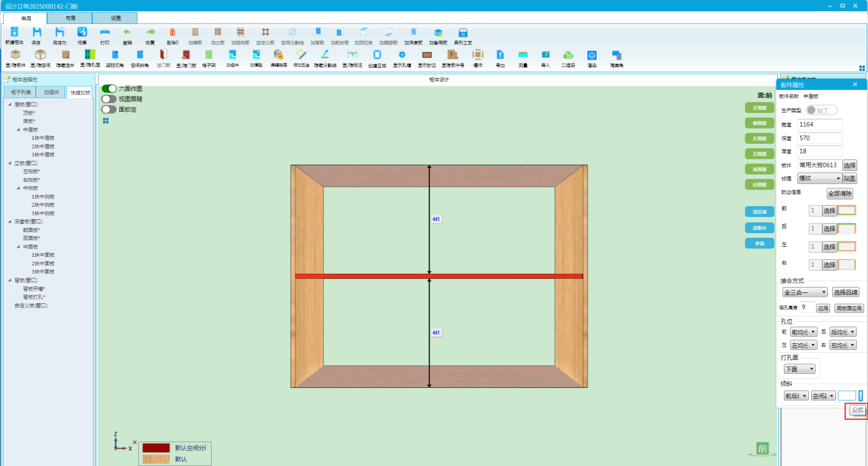Click the 深度 field showing 570
This screenshot has width=868, height=466.
pyautogui.click(x=820, y=138)
